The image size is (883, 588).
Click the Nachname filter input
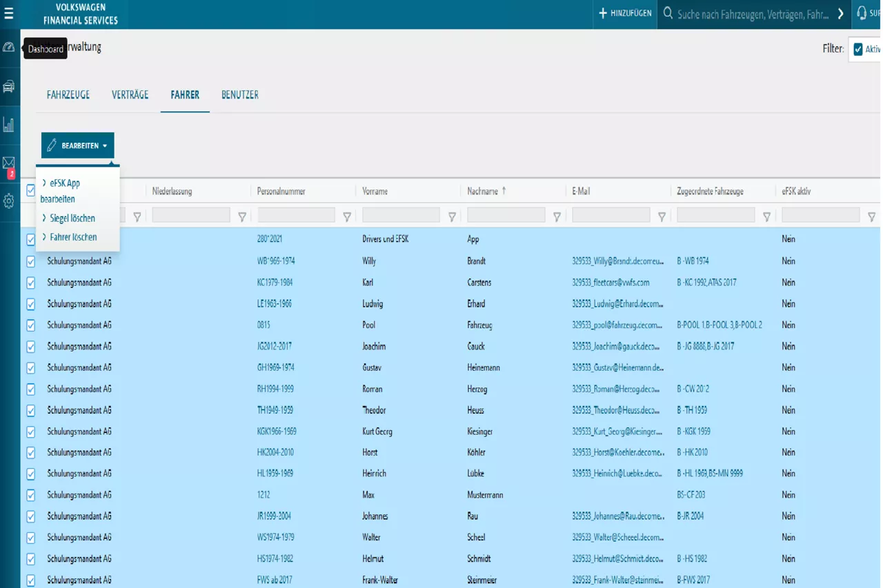click(506, 215)
